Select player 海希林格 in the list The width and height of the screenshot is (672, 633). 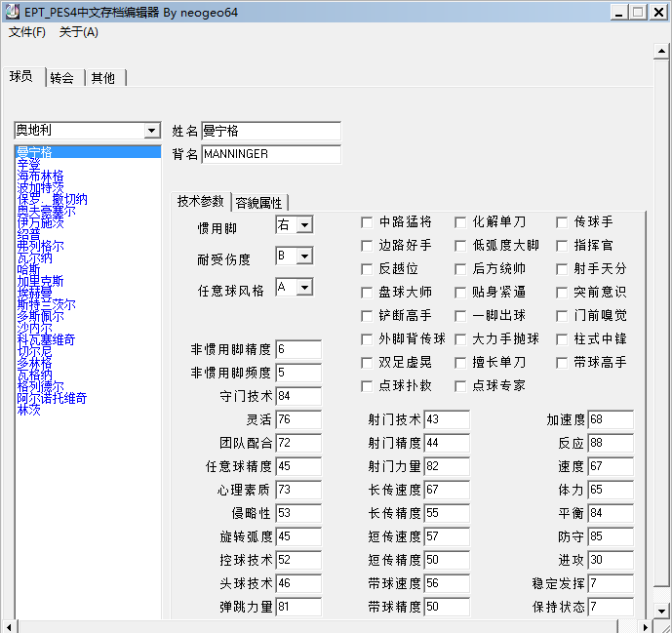41,177
